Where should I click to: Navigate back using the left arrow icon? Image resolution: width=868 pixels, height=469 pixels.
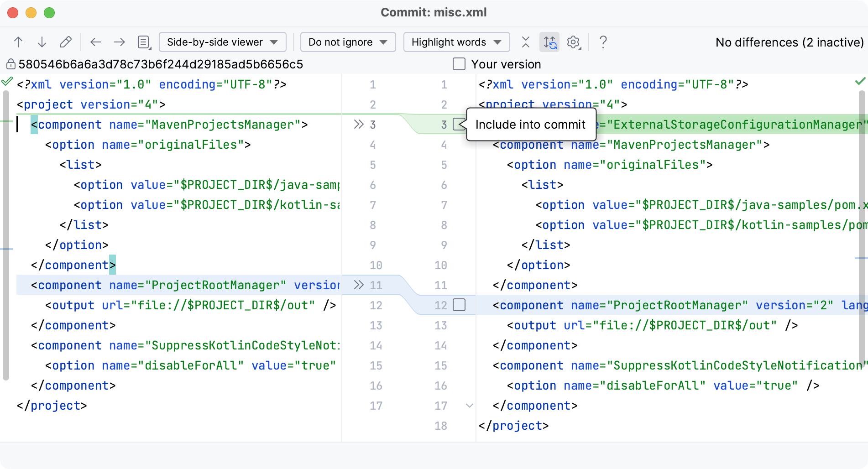click(96, 42)
